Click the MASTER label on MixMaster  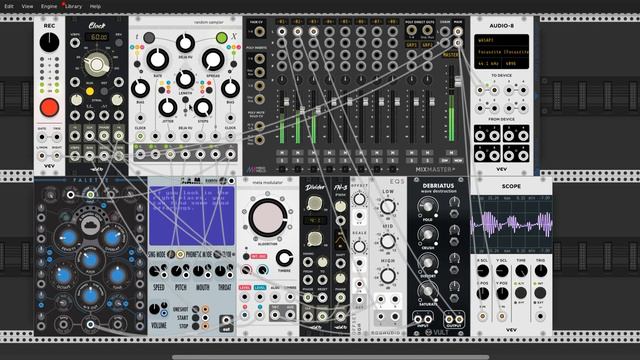pyautogui.click(x=451, y=55)
